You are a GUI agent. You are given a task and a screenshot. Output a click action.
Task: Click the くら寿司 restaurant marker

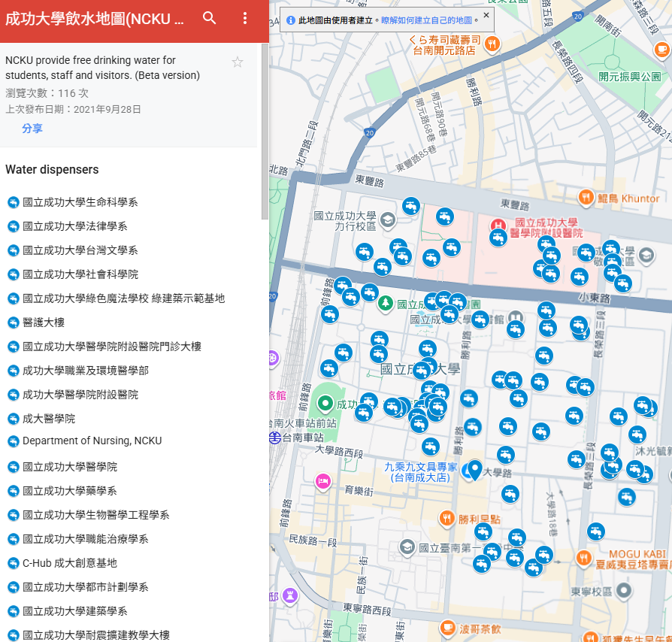pyautogui.click(x=492, y=44)
